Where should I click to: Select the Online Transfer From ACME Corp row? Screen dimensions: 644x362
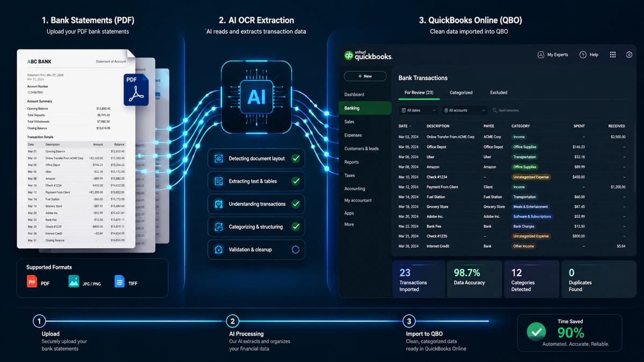(x=512, y=137)
